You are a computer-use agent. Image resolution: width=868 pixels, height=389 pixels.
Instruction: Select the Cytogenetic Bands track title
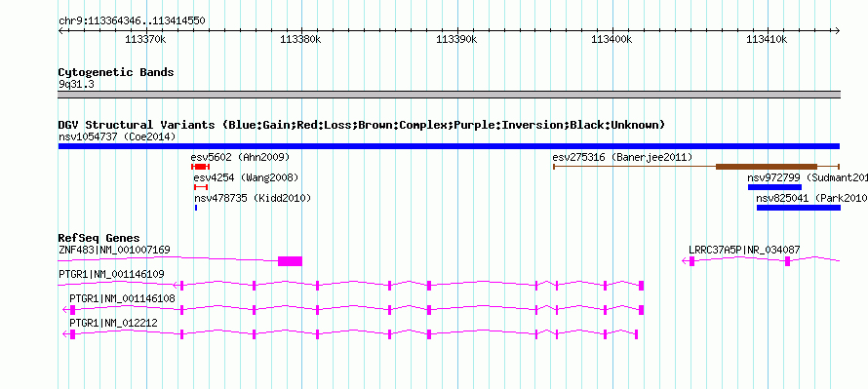tap(116, 72)
